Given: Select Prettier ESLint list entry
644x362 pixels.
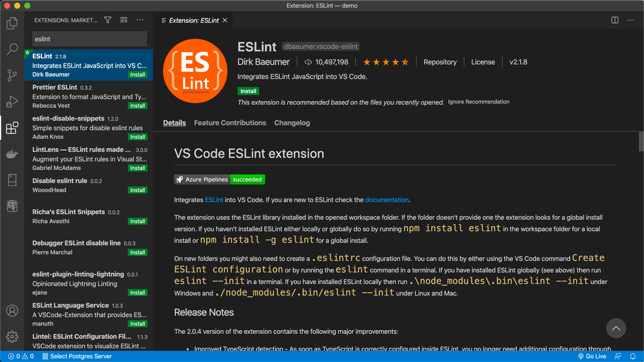Looking at the screenshot, I should (89, 96).
